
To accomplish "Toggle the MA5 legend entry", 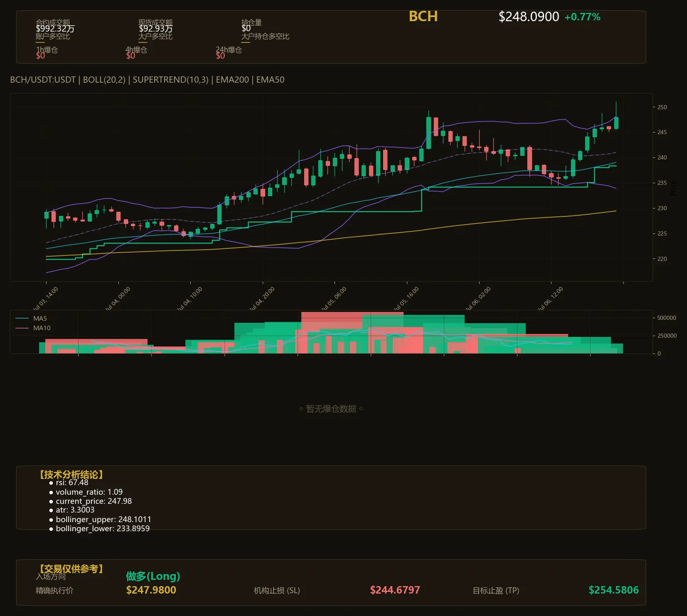I will (x=31, y=319).
